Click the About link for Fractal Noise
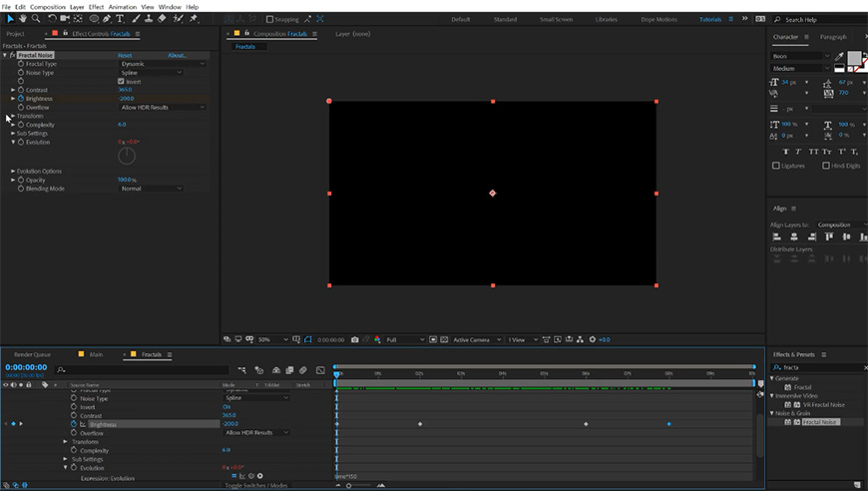 pos(177,55)
